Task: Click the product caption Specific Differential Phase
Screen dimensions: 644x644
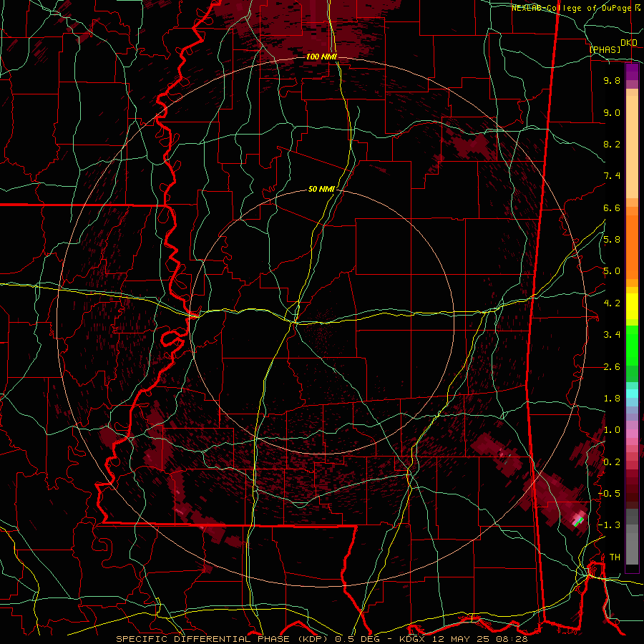Action: pyautogui.click(x=223, y=639)
